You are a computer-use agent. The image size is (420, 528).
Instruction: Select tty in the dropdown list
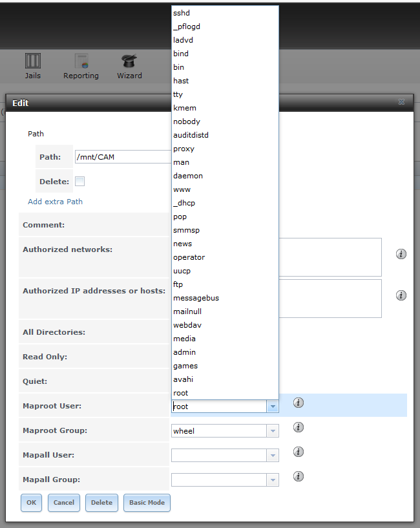tap(225, 94)
